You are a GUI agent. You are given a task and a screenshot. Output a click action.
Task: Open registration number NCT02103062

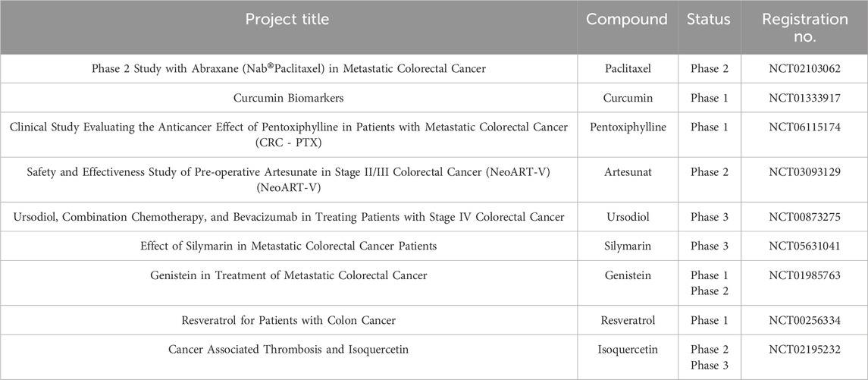tap(805, 69)
